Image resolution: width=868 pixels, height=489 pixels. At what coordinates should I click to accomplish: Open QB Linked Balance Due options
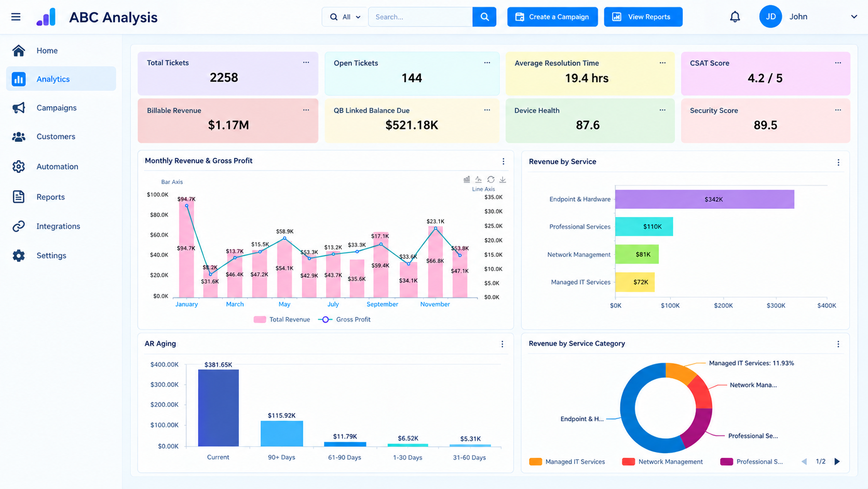(487, 110)
